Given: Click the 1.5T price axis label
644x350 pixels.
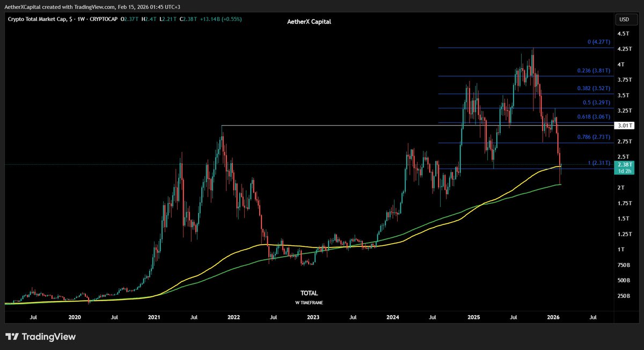Looking at the screenshot, I should pos(623,218).
